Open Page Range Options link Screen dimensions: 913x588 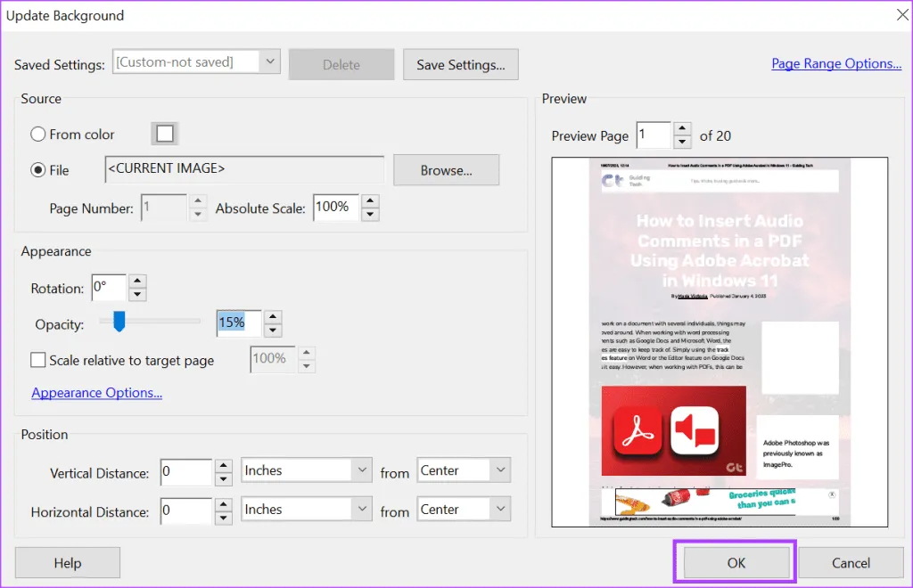coord(835,64)
